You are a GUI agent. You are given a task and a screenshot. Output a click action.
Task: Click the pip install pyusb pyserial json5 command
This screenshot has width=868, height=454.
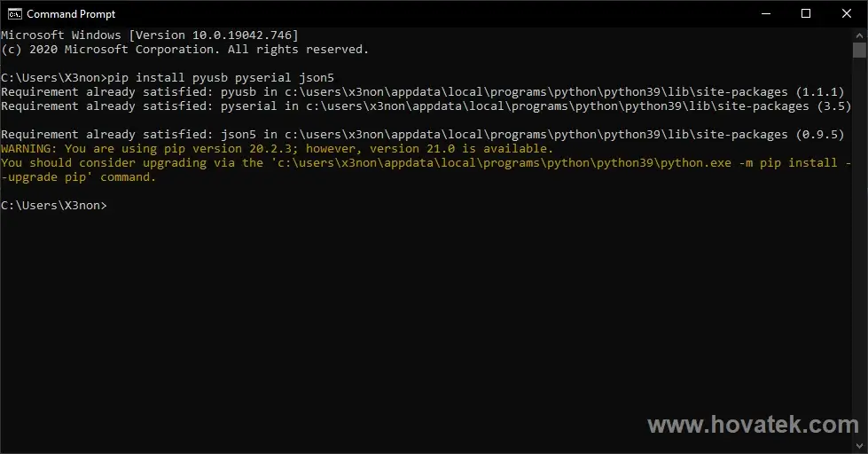(220, 77)
